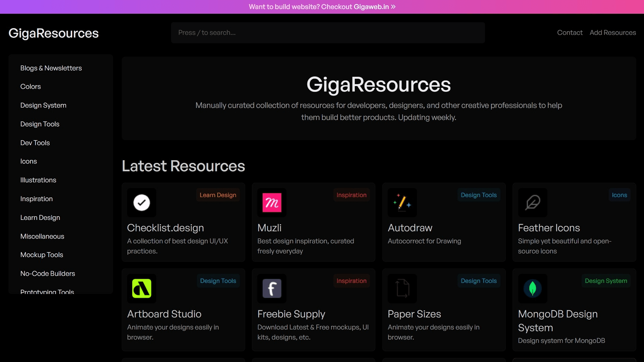Click inside the search bar

pos(328,33)
